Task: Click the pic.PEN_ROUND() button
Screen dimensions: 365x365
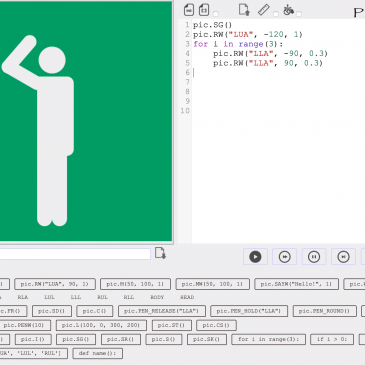Action: coord(324,311)
